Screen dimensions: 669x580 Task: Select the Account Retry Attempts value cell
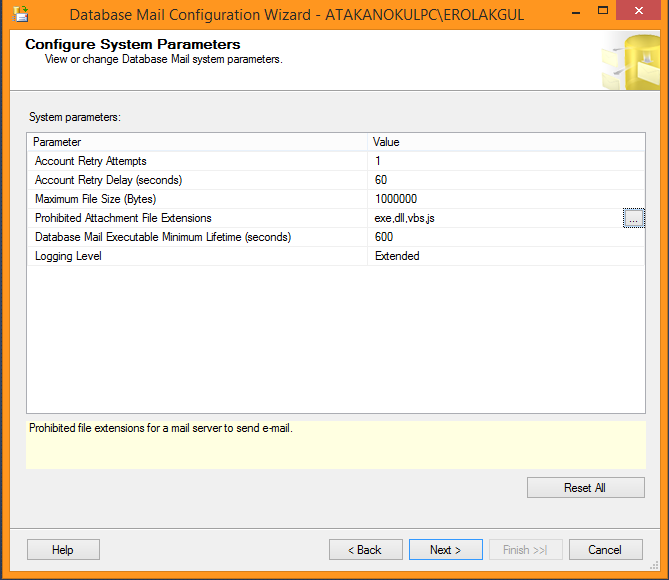click(506, 161)
